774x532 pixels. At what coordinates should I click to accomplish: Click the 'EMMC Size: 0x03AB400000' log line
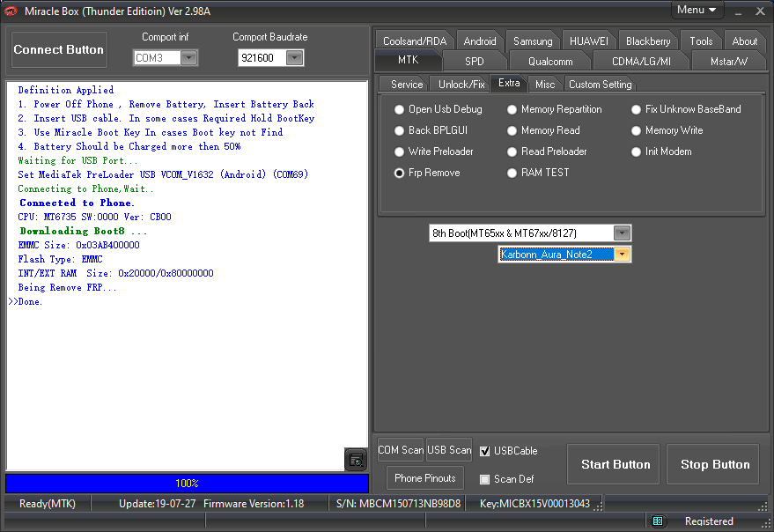tap(79, 245)
